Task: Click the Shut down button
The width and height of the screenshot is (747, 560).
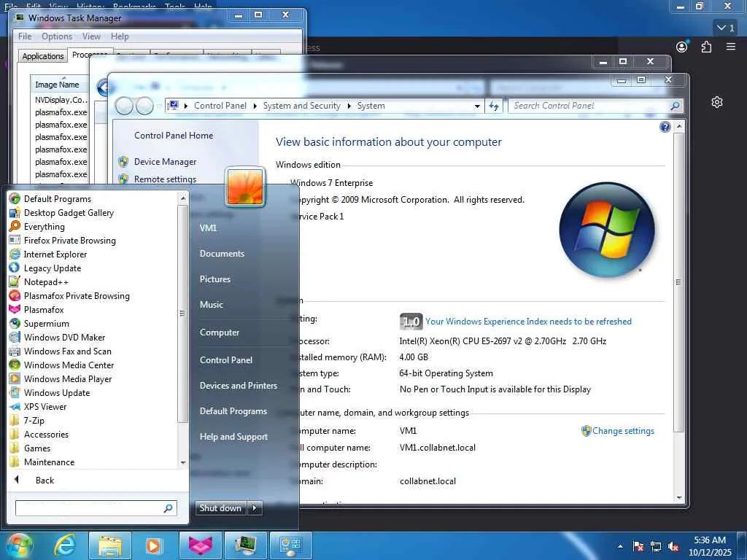Action: coord(220,508)
